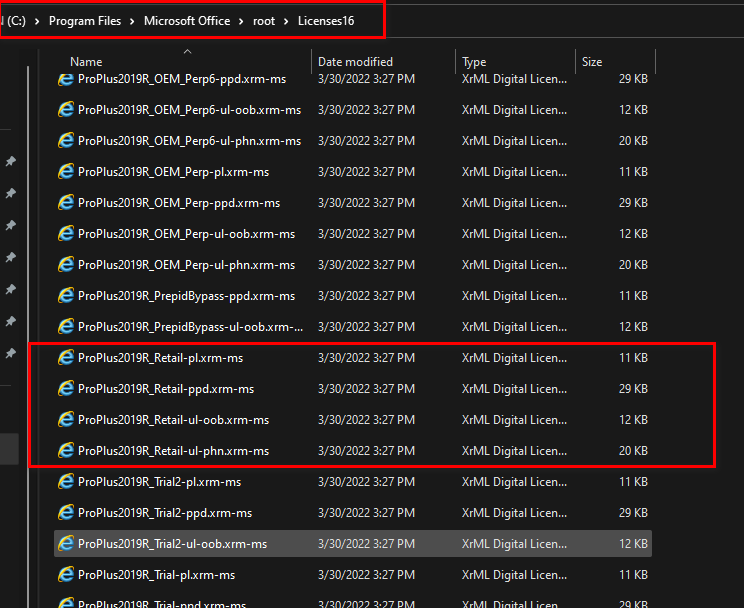This screenshot has height=608, width=744.
Task: Click the icon of ProPlus2019R_Trial2-ppd.xrm-ms
Action: [x=65, y=513]
